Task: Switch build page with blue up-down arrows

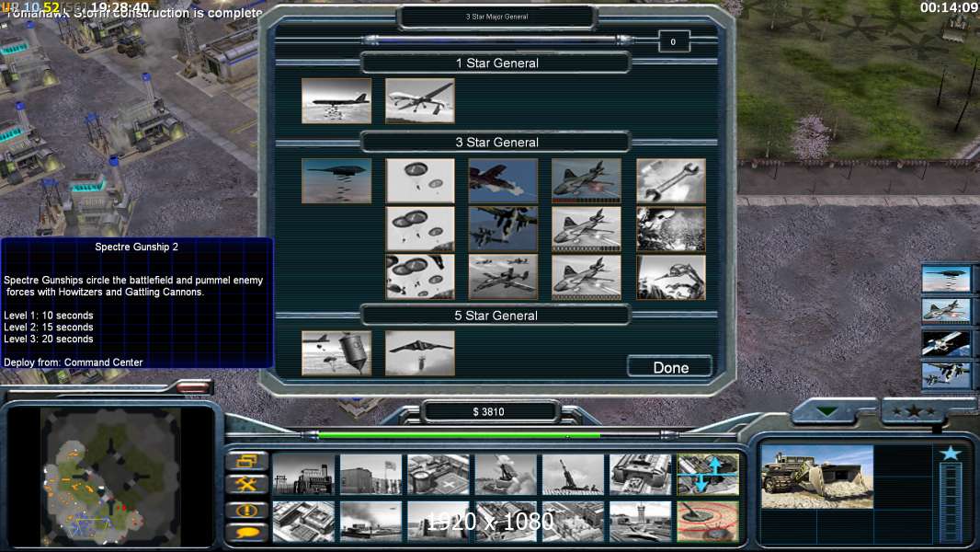Action: (708, 475)
